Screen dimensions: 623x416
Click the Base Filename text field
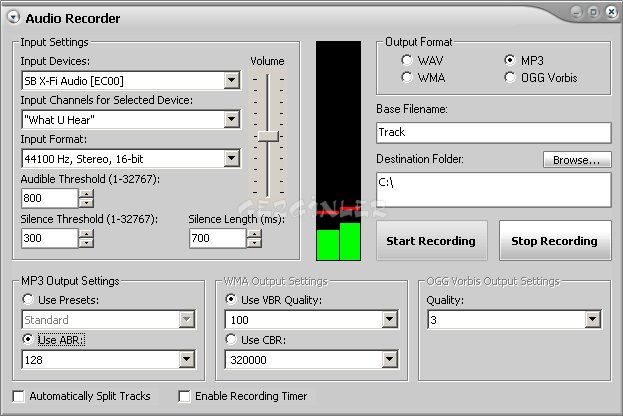click(x=493, y=132)
